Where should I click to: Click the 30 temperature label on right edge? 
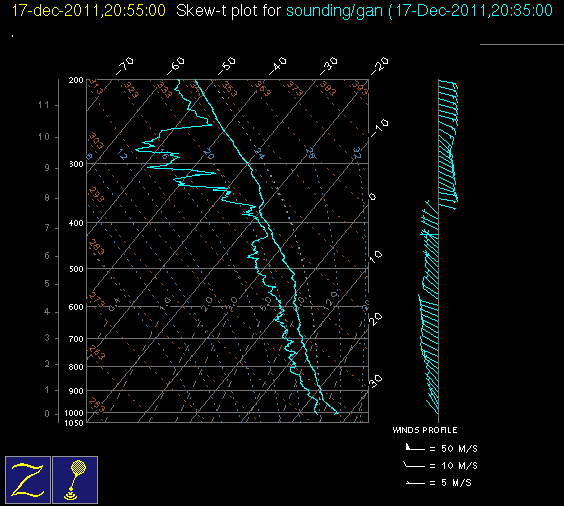tap(376, 381)
